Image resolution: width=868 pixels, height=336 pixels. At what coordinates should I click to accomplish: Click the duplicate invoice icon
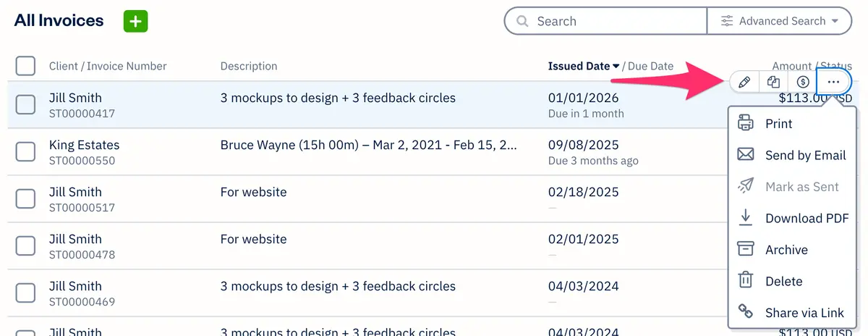[773, 82]
